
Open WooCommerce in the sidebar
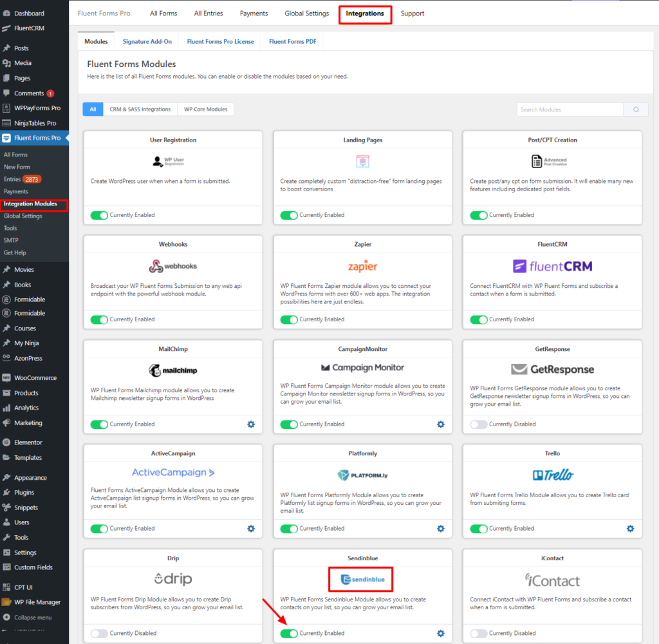[x=34, y=378]
